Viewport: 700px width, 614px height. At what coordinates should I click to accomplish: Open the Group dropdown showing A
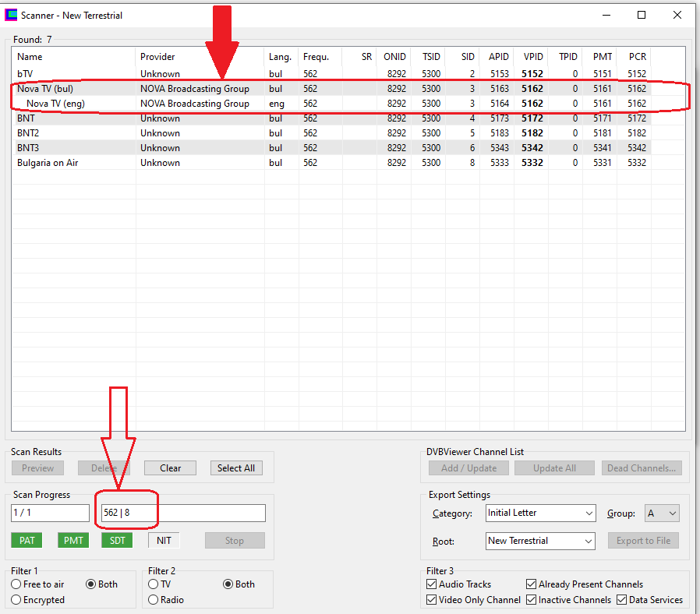pos(662,513)
